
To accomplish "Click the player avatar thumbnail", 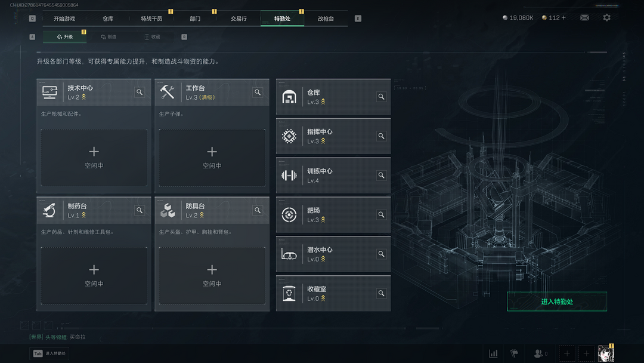I will pos(606,353).
